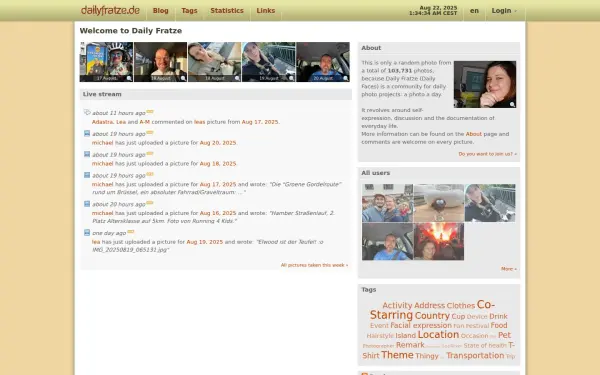This screenshot has width=600, height=375.
Task: Select the Remark tag
Action: click(410, 345)
